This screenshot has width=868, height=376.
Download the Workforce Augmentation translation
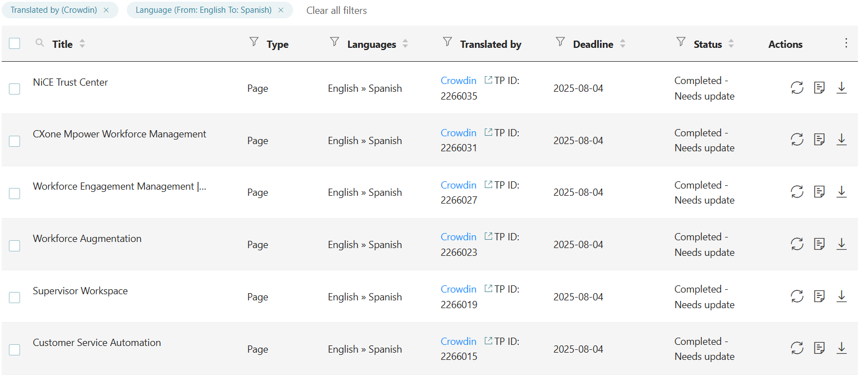(x=841, y=244)
